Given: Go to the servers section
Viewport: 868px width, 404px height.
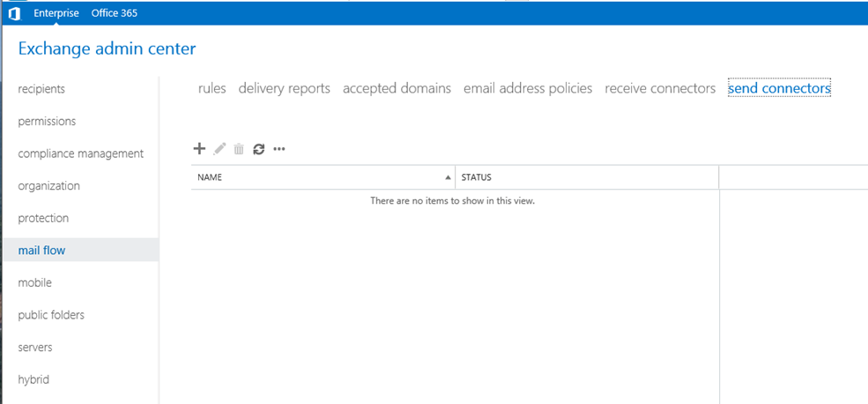Looking at the screenshot, I should coord(35,348).
